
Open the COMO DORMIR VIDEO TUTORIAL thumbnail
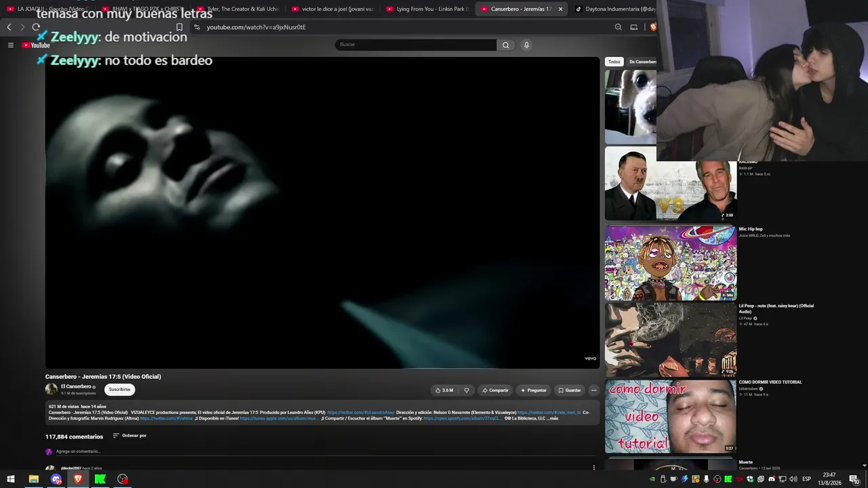tap(671, 416)
